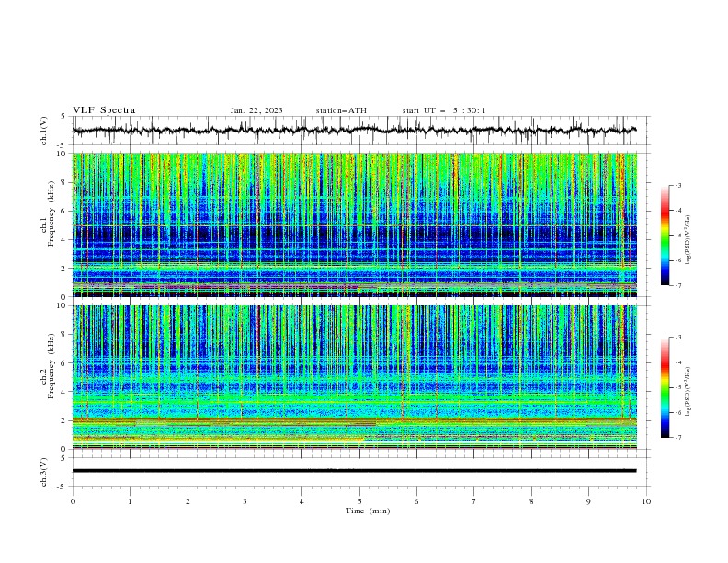The width and height of the screenshot is (728, 563).
Task: Click the 'station=ATH' label
Action: pyautogui.click(x=341, y=110)
